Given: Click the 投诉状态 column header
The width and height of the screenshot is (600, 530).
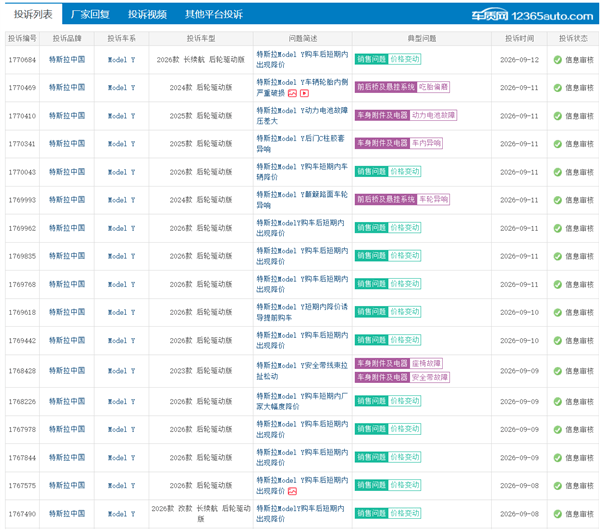Looking at the screenshot, I should pos(573,39).
